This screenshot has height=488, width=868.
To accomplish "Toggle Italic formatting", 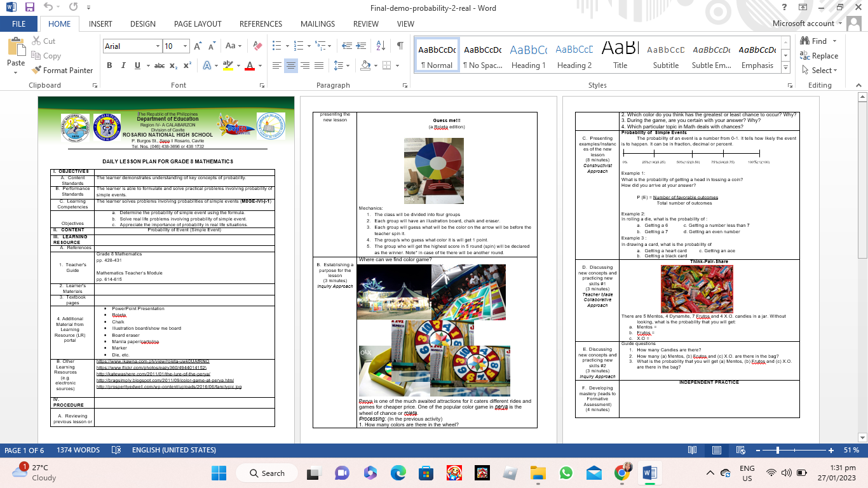I will [x=123, y=65].
